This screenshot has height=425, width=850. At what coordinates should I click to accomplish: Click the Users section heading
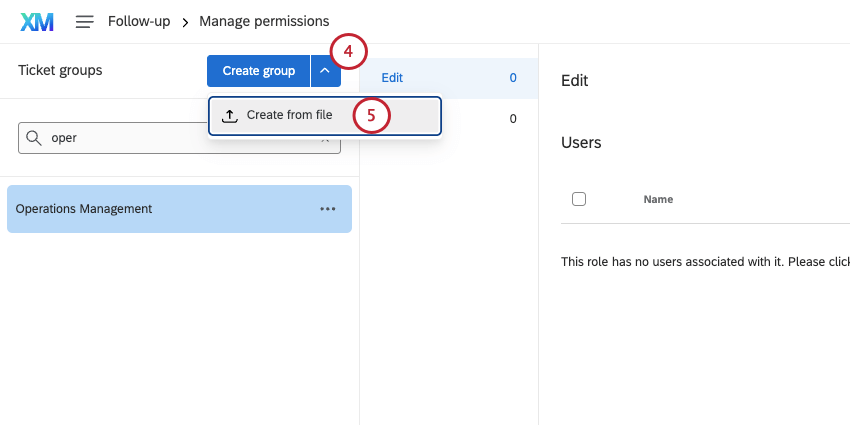(x=581, y=143)
